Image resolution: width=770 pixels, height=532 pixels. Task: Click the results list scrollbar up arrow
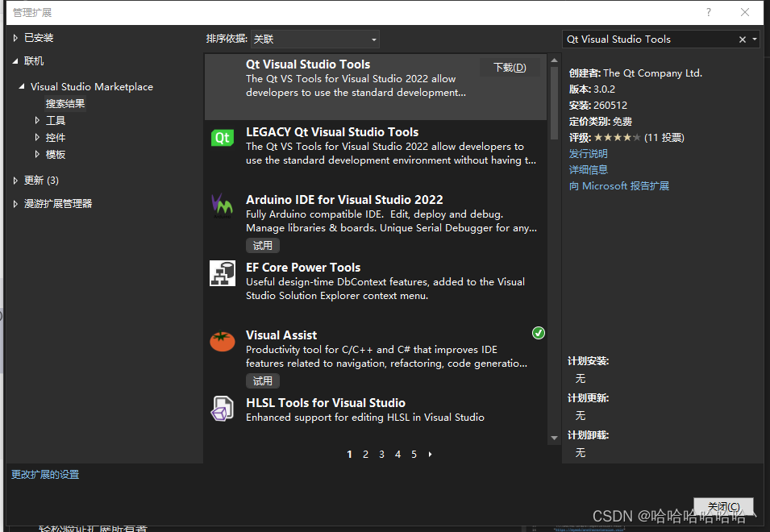pyautogui.click(x=555, y=60)
